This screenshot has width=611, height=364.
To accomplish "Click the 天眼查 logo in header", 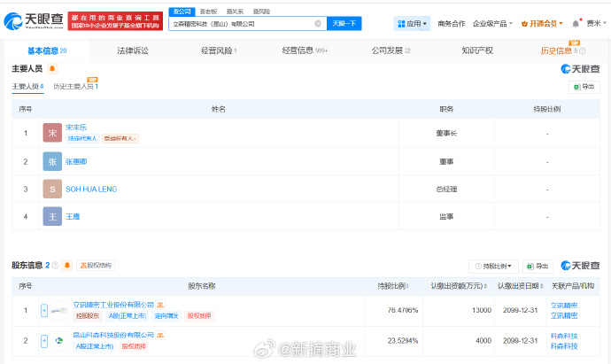I will click(34, 20).
